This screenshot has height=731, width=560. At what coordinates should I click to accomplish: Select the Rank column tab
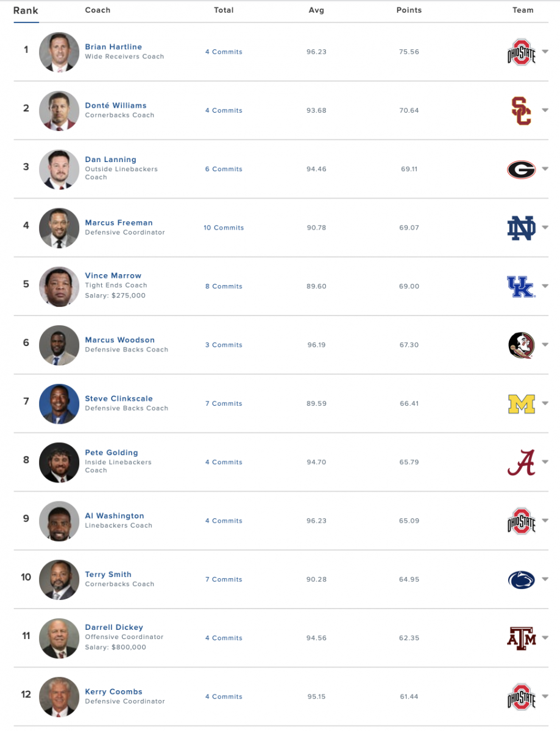tap(26, 10)
